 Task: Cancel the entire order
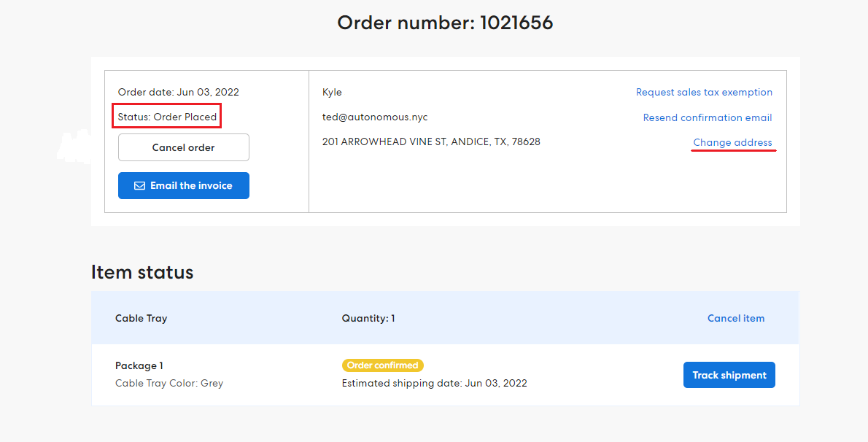pyautogui.click(x=183, y=147)
